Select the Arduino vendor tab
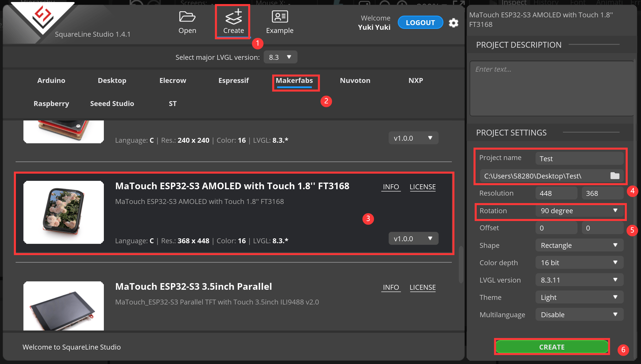Screen dimensions: 641x364 [x=51, y=80]
